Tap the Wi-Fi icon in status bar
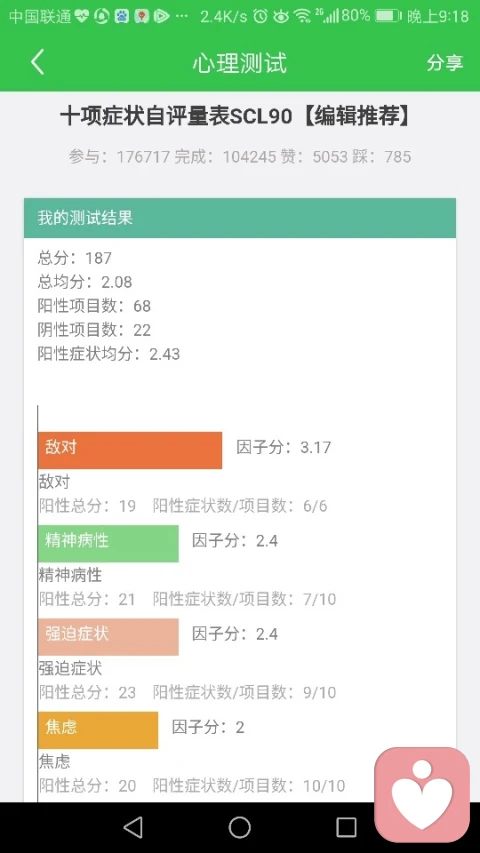The height and width of the screenshot is (853, 480). [302, 16]
